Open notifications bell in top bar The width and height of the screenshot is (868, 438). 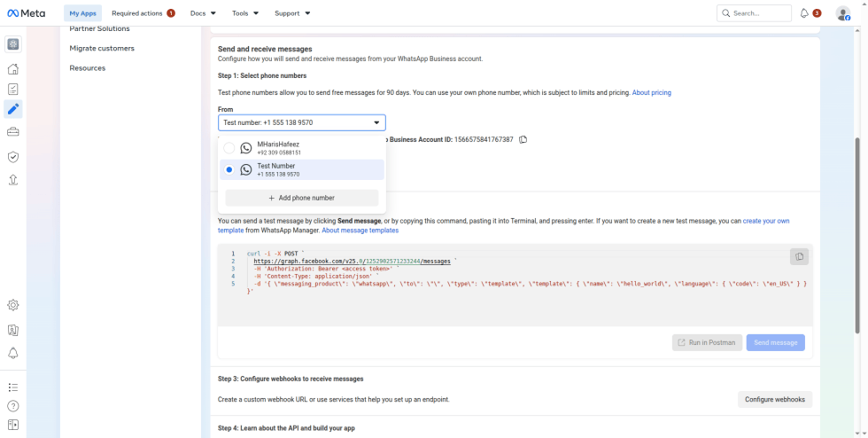click(804, 13)
